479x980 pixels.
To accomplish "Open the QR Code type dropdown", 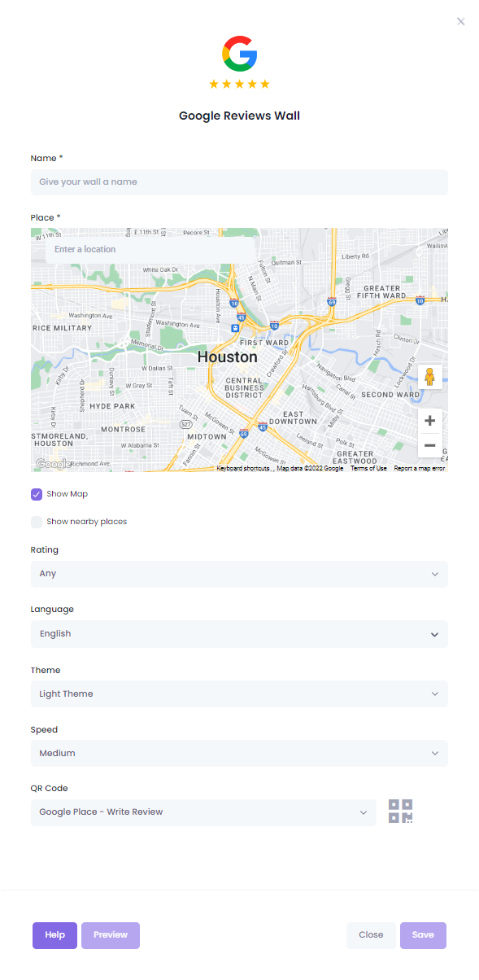I will click(203, 812).
